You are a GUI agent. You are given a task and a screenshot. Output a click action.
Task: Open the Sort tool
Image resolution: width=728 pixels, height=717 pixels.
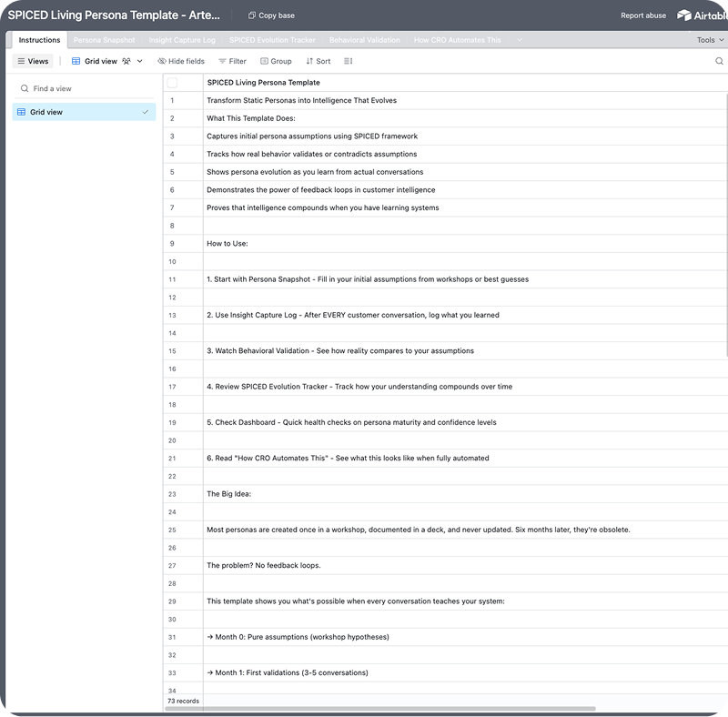click(318, 61)
